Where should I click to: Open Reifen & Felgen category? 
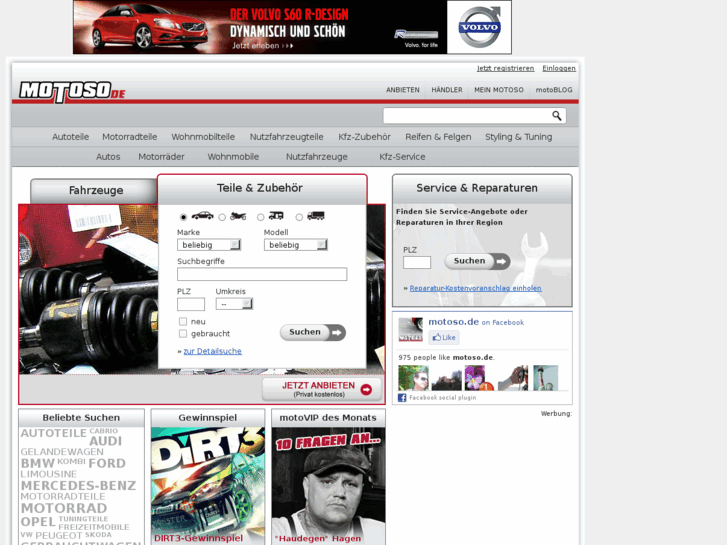438,137
